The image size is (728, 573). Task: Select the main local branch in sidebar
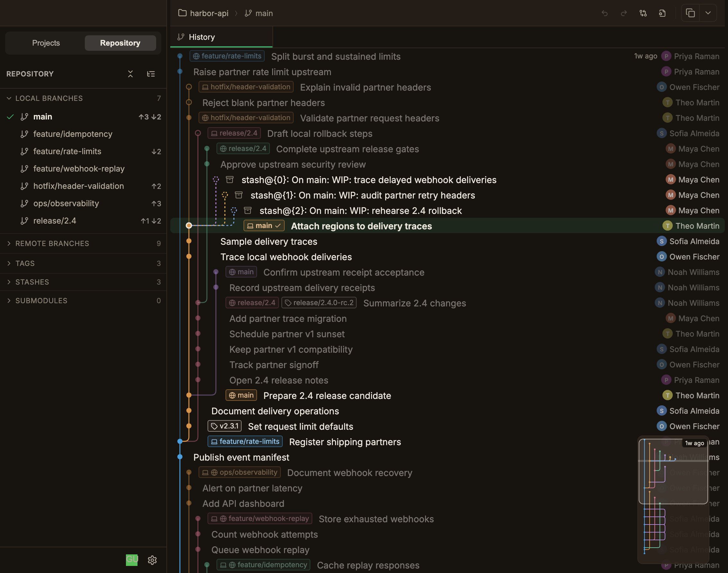[x=83, y=117]
